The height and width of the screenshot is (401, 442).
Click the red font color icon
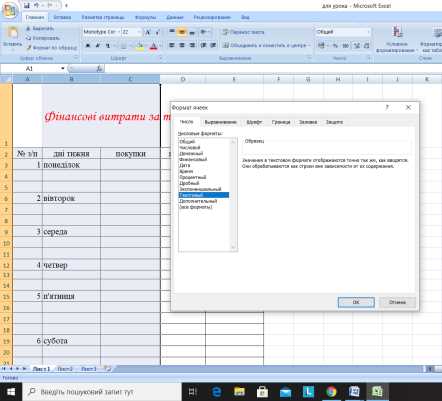pyautogui.click(x=153, y=46)
